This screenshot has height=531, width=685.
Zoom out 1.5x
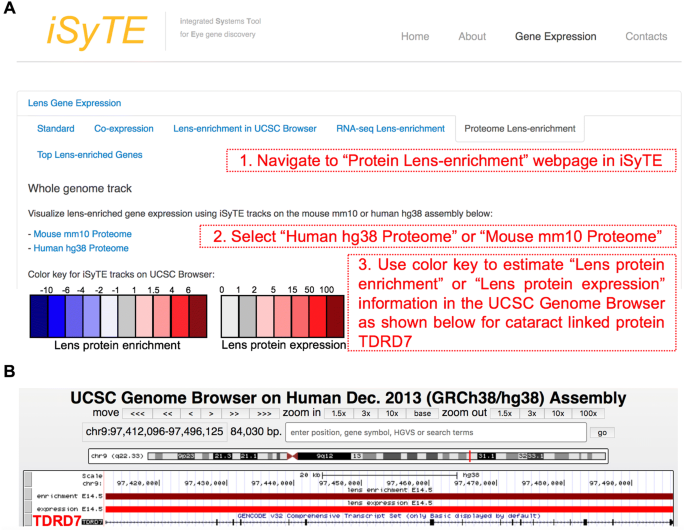(505, 413)
